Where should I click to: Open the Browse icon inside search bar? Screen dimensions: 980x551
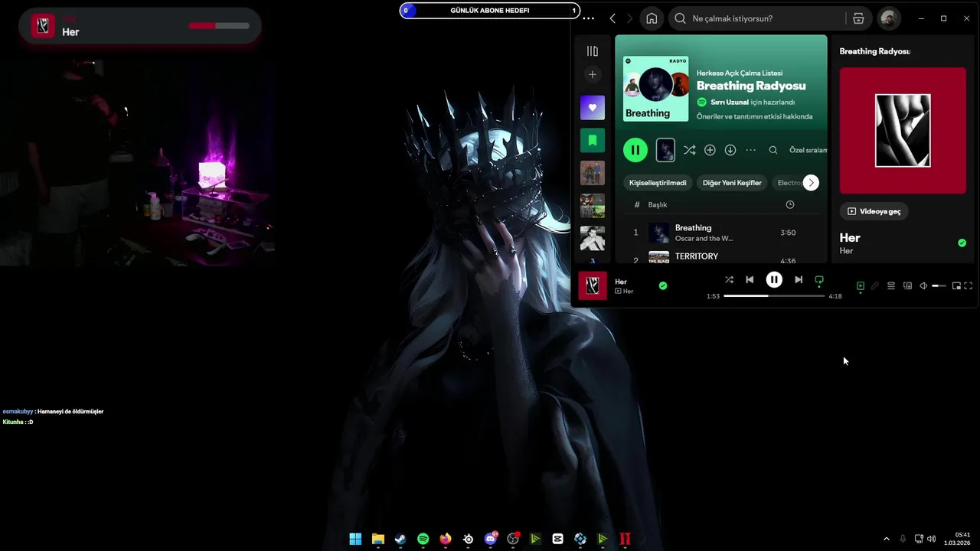[858, 18]
